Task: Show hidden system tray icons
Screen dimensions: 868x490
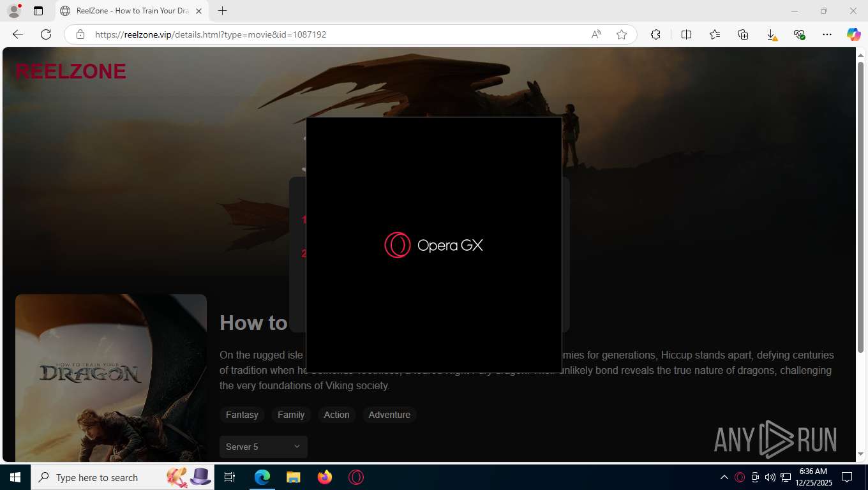Action: [724, 477]
